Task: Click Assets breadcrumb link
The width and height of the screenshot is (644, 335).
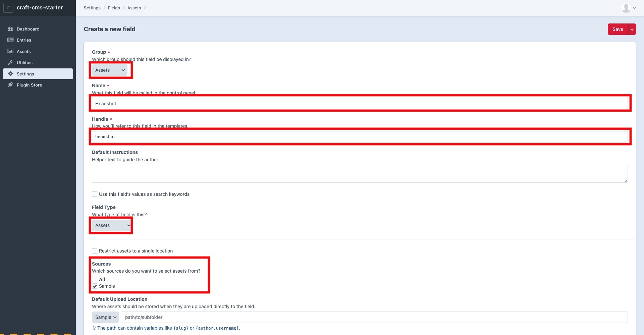Action: coord(134,8)
